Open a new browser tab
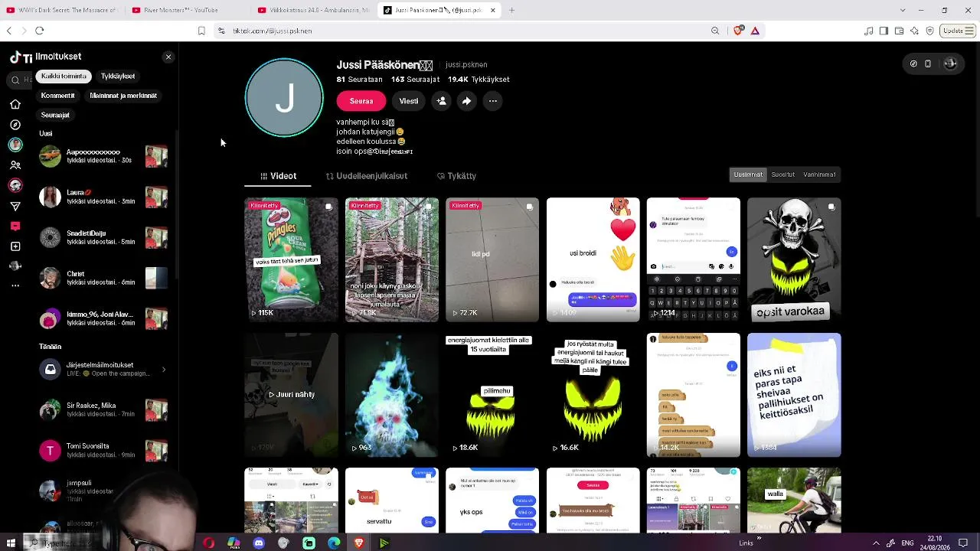This screenshot has height=551, width=980. pyautogui.click(x=511, y=10)
